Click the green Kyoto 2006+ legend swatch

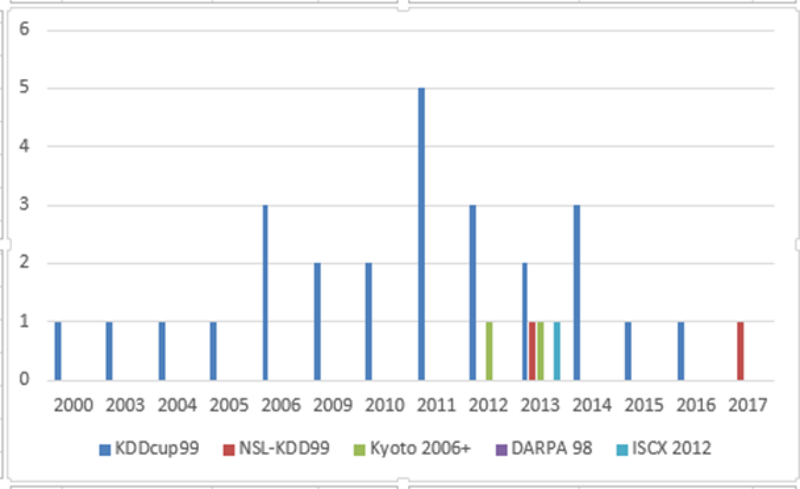pyautogui.click(x=360, y=450)
